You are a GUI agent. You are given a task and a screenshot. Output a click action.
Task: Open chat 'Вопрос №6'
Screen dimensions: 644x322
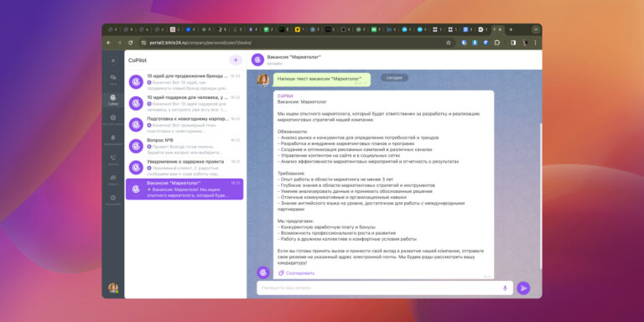(x=184, y=146)
